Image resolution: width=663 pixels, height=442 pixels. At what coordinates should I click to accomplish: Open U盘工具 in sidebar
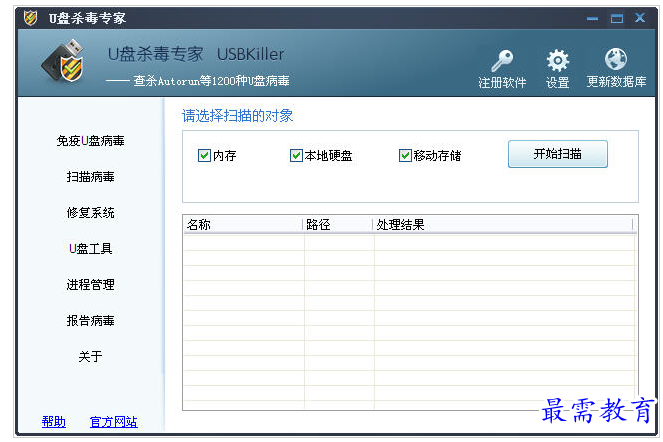point(90,249)
